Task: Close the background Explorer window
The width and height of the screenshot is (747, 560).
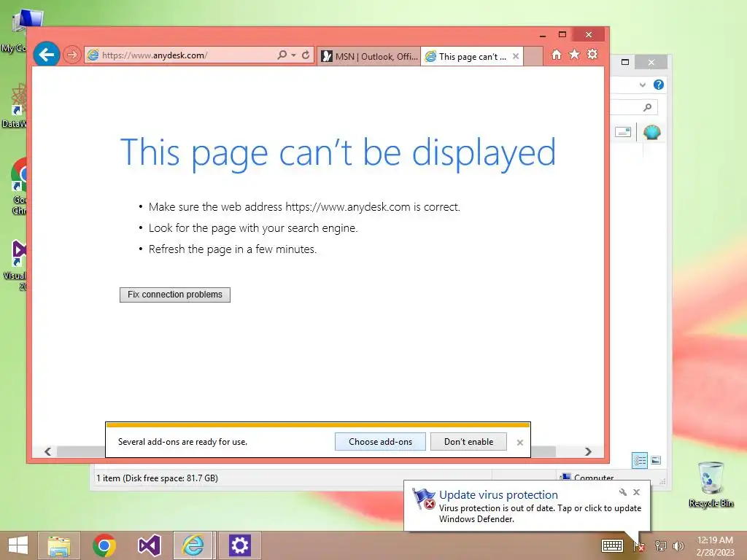Action: click(651, 63)
